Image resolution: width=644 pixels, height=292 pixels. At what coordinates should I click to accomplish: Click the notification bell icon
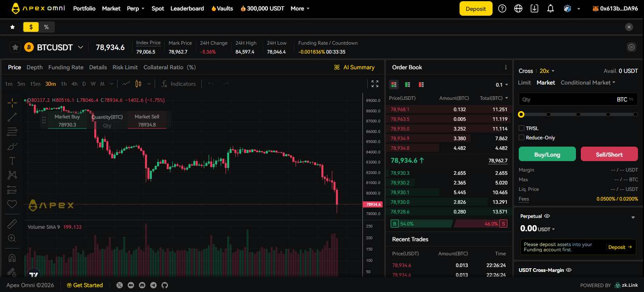550,8
